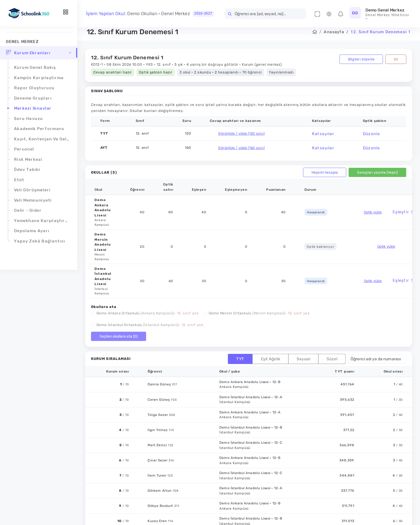Open the Schoolink360 logo home
Viewport: 420px width, 525px height.
[29, 13]
